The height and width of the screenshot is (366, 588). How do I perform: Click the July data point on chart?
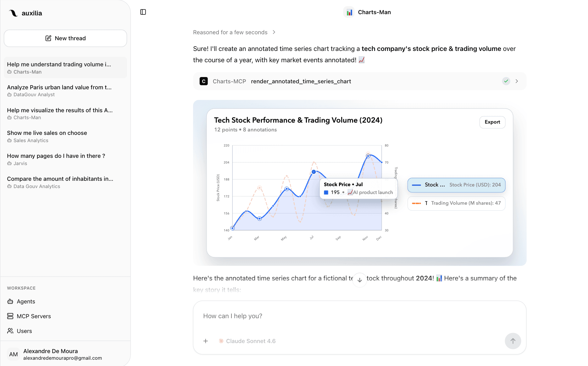tap(313, 172)
